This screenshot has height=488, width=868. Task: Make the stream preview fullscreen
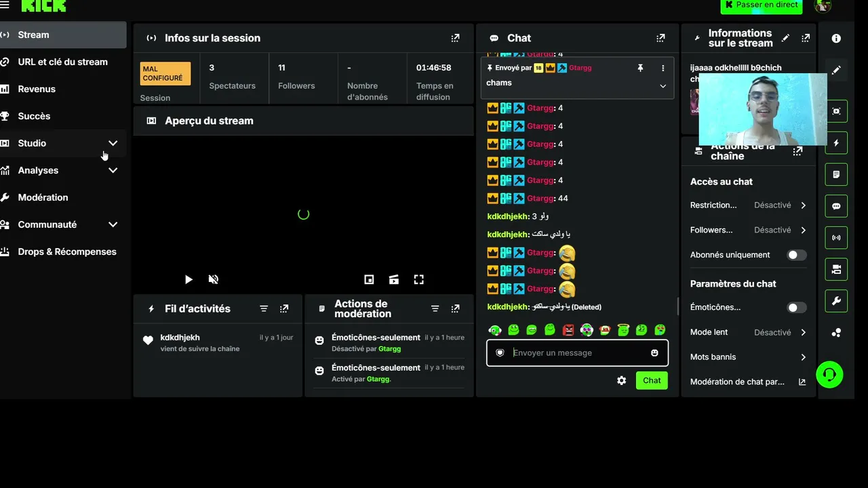point(418,279)
